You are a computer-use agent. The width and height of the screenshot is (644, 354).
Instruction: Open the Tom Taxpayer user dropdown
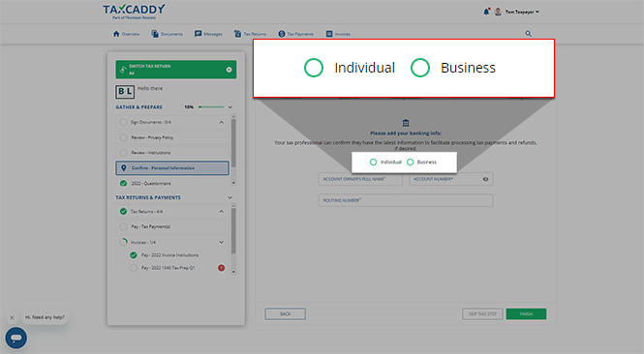pos(522,12)
